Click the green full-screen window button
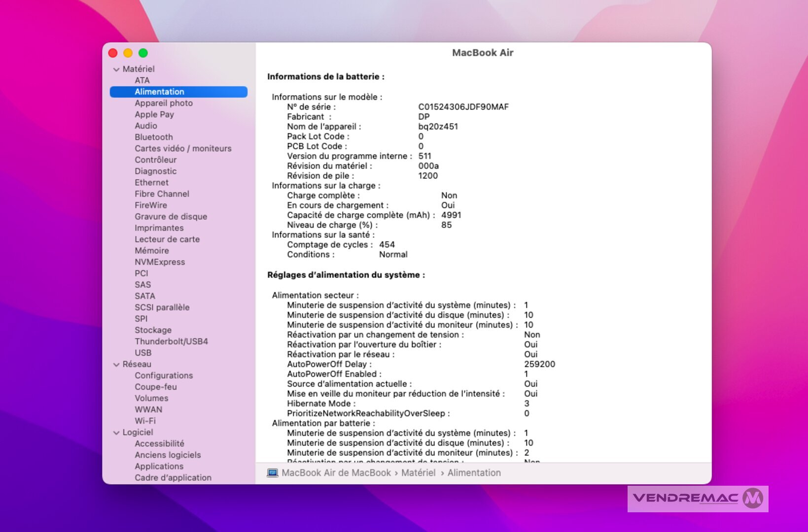The height and width of the screenshot is (532, 808). click(x=143, y=53)
